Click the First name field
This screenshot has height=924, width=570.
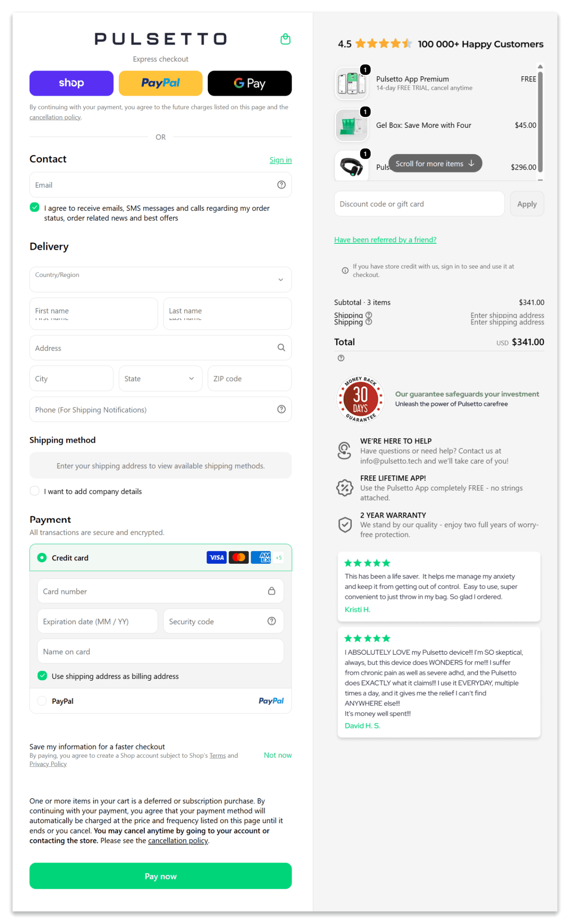(x=93, y=314)
